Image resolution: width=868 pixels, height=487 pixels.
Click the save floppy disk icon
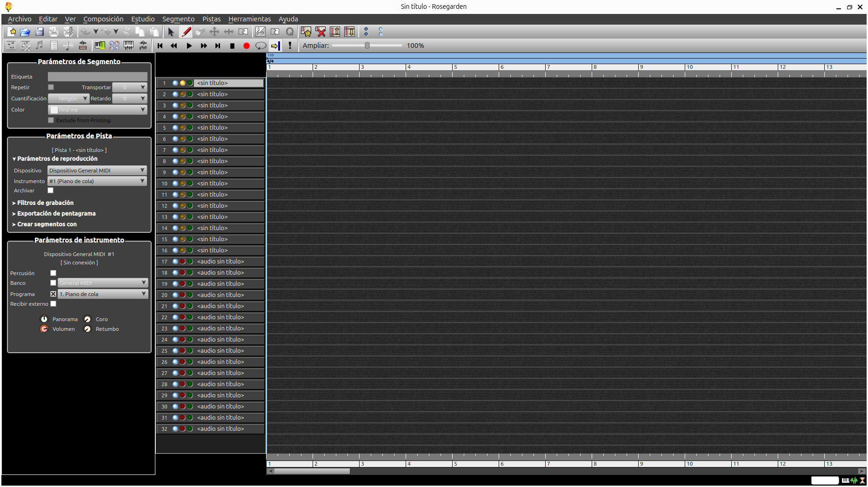pos(40,32)
